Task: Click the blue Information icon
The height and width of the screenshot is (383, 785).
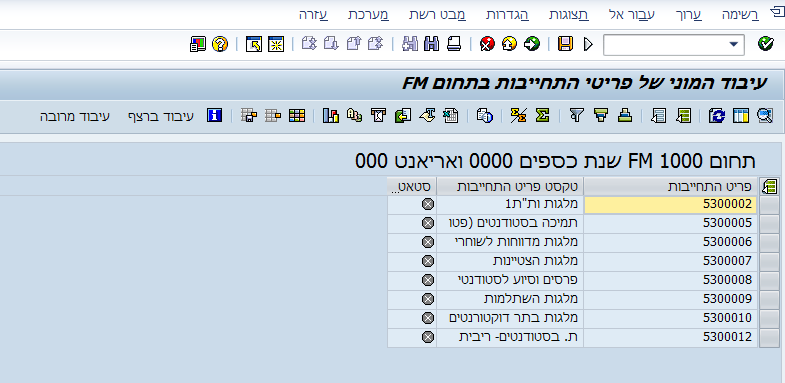Action: tap(214, 116)
